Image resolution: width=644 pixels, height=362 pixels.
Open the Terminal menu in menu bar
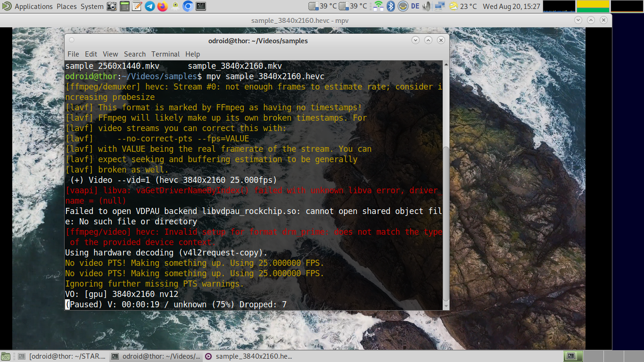(165, 54)
